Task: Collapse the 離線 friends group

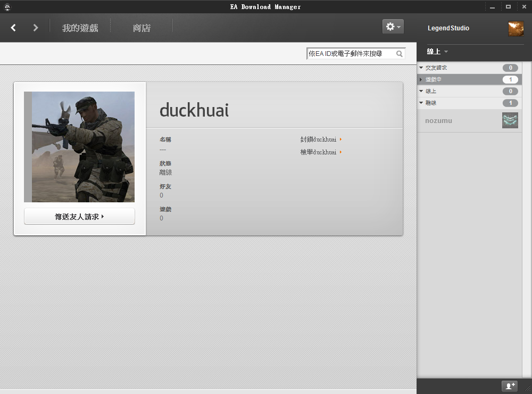Action: pyautogui.click(x=421, y=103)
